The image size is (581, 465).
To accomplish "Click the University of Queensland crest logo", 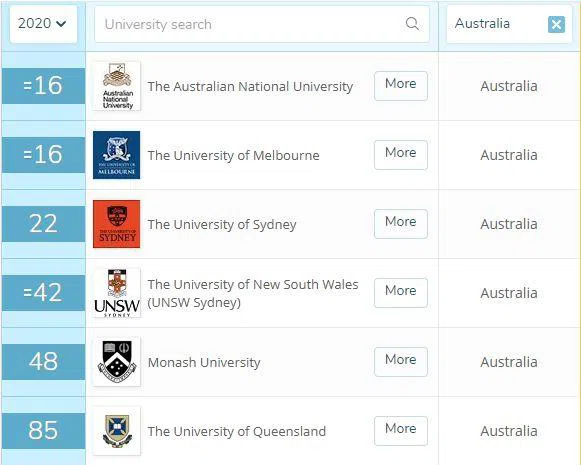I will [117, 431].
